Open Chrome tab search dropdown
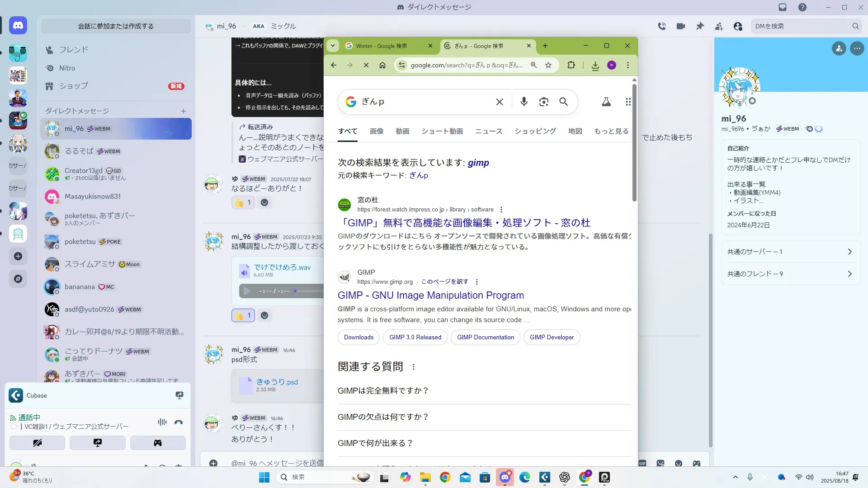This screenshot has height=488, width=868. point(333,46)
